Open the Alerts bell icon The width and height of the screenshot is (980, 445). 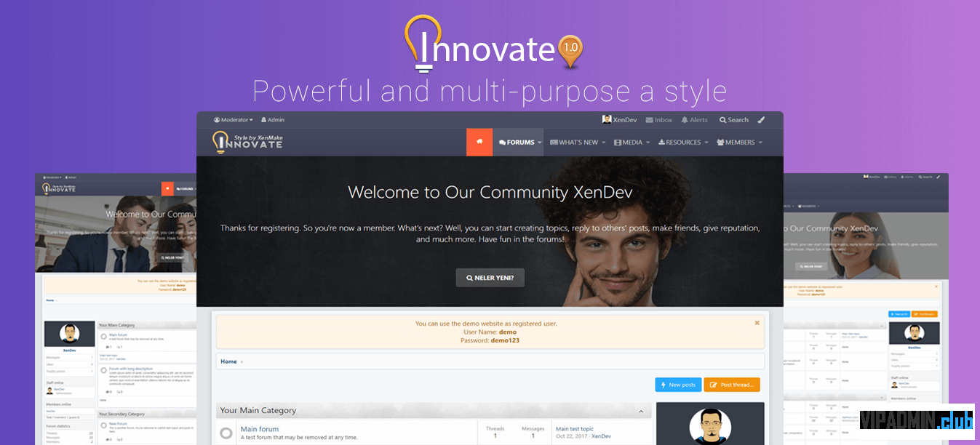point(685,120)
